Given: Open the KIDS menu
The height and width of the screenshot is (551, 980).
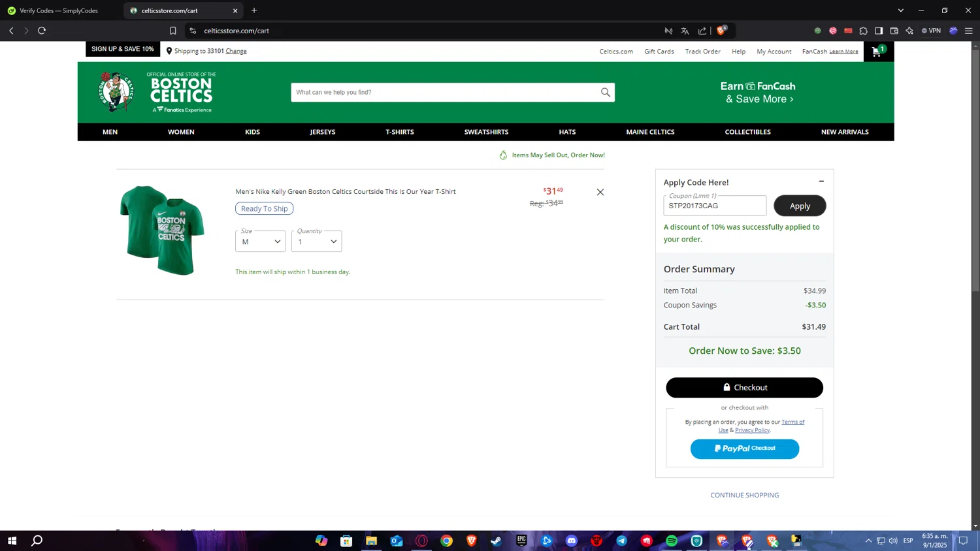Looking at the screenshot, I should tap(252, 132).
